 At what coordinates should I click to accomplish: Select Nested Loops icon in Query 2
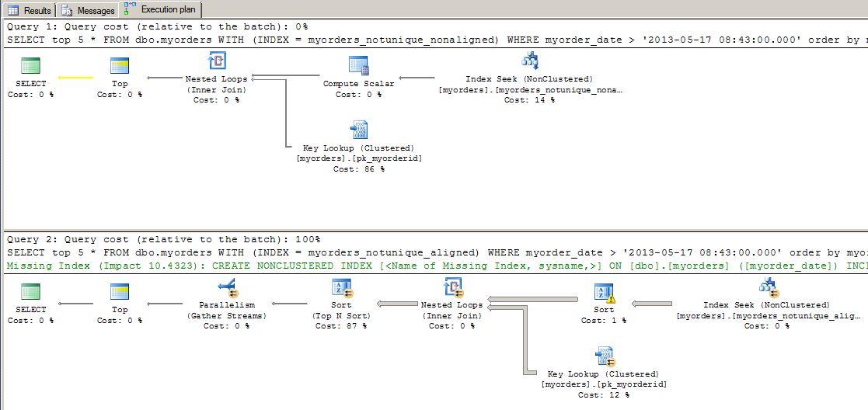451,289
